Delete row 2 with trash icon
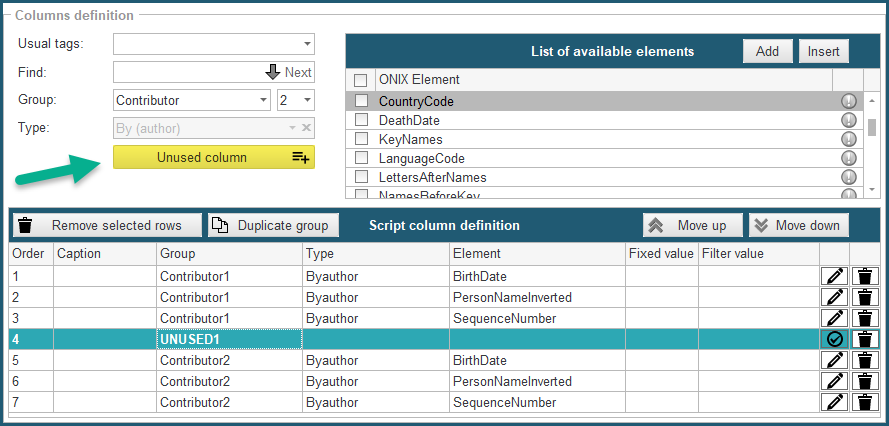The height and width of the screenshot is (426, 889). click(x=865, y=297)
